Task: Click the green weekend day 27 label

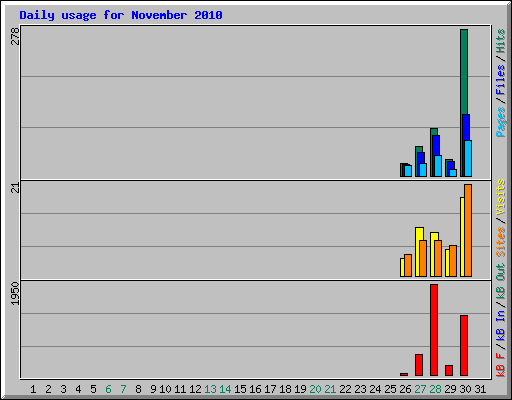Action: [420, 389]
